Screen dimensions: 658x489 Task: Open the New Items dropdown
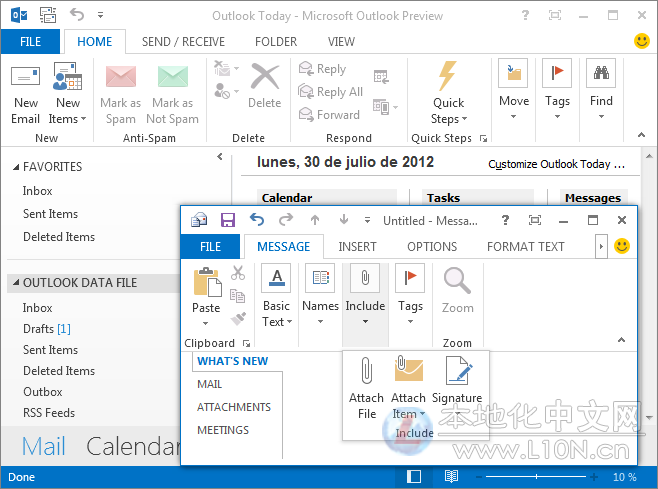[x=68, y=118]
